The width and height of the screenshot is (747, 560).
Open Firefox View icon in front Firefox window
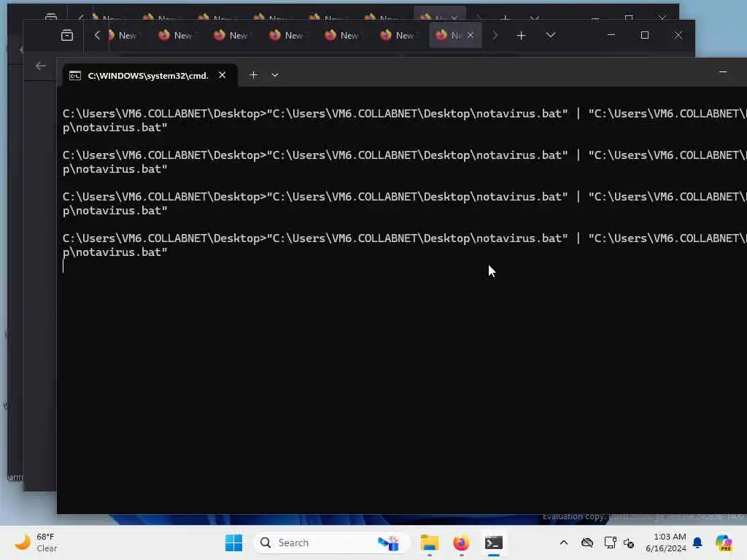(67, 35)
